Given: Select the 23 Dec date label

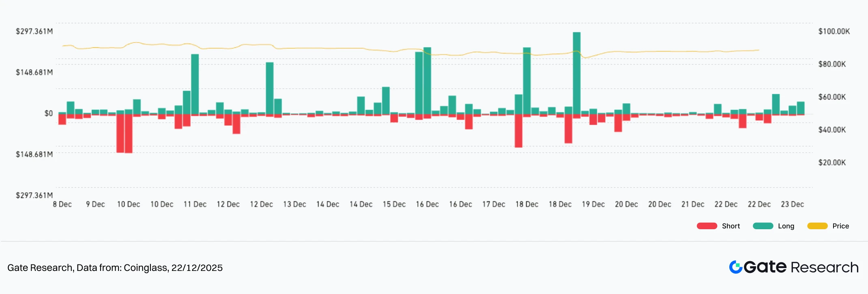Looking at the screenshot, I should (792, 205).
